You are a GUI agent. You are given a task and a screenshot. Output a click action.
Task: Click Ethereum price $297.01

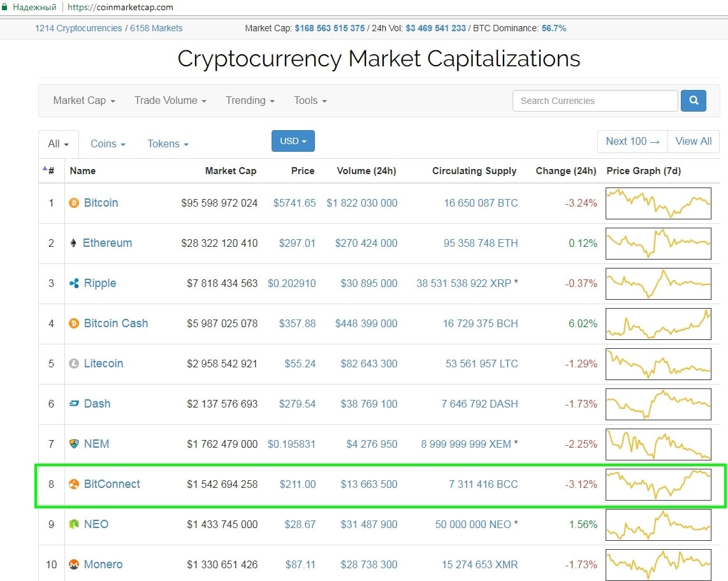pos(297,243)
